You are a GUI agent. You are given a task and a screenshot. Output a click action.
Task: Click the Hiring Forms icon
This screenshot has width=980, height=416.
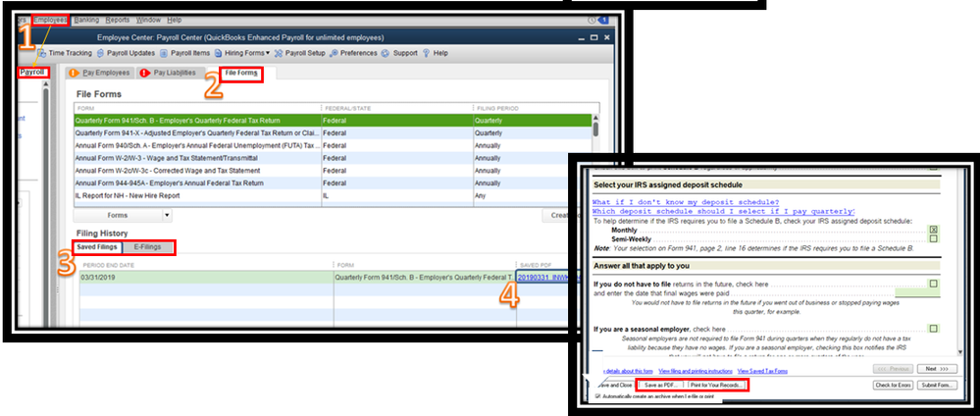coord(219,53)
